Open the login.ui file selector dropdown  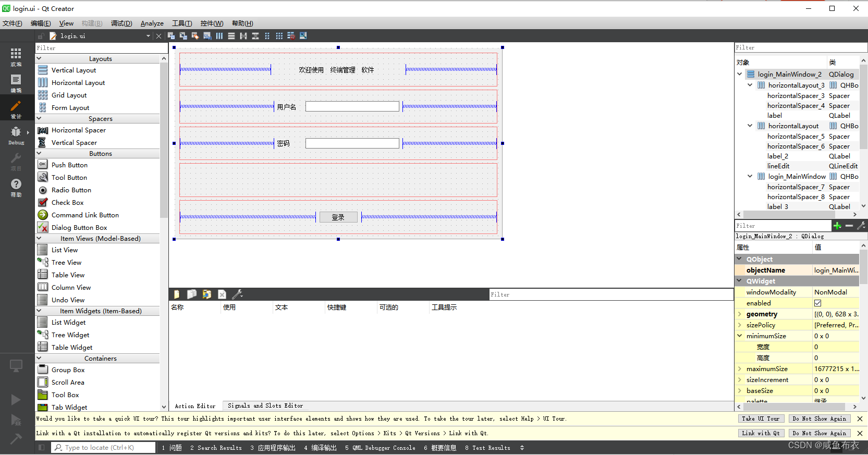(148, 36)
